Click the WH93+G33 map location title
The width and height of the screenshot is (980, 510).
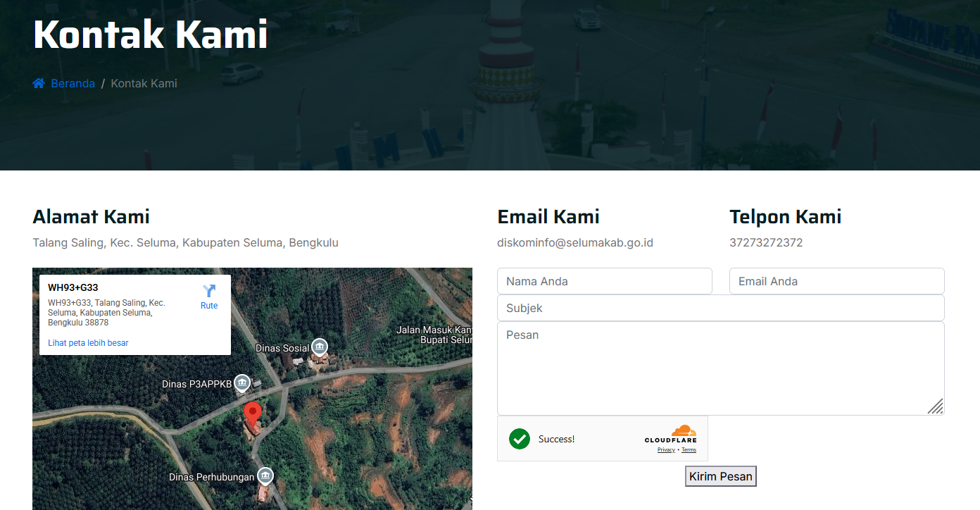73,287
